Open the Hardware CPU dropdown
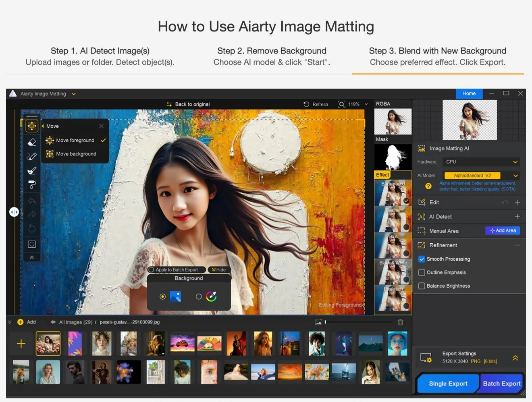This screenshot has height=402, width=532. [481, 162]
